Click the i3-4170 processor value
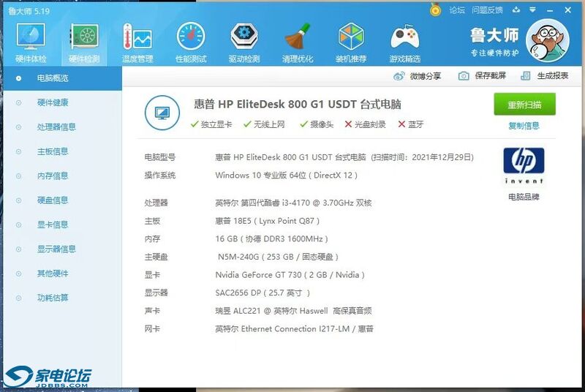 click(x=293, y=203)
